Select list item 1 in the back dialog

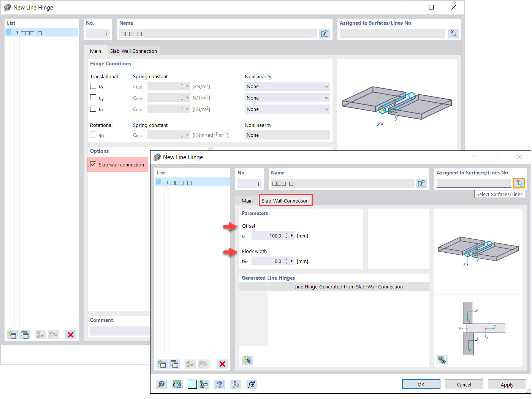(42, 33)
